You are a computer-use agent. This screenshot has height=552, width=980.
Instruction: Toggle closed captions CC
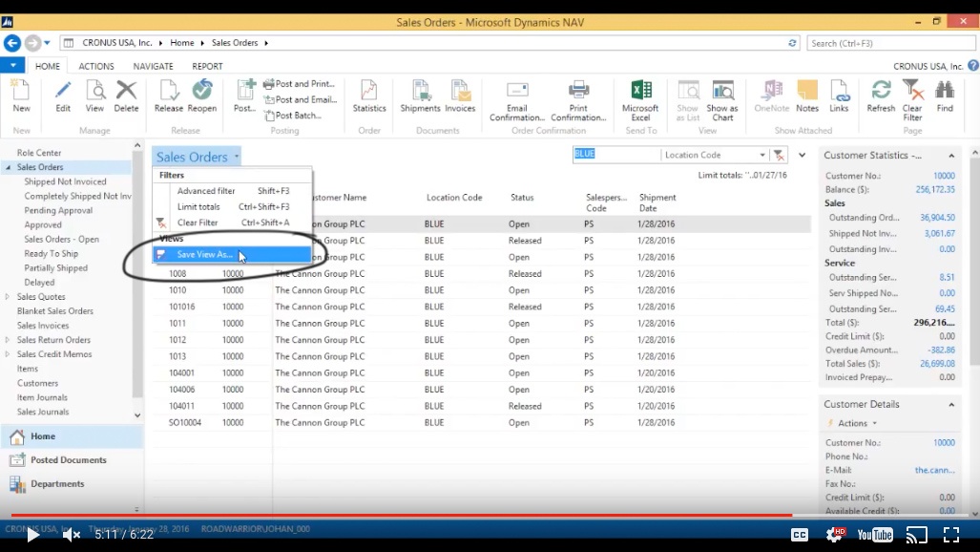click(800, 535)
